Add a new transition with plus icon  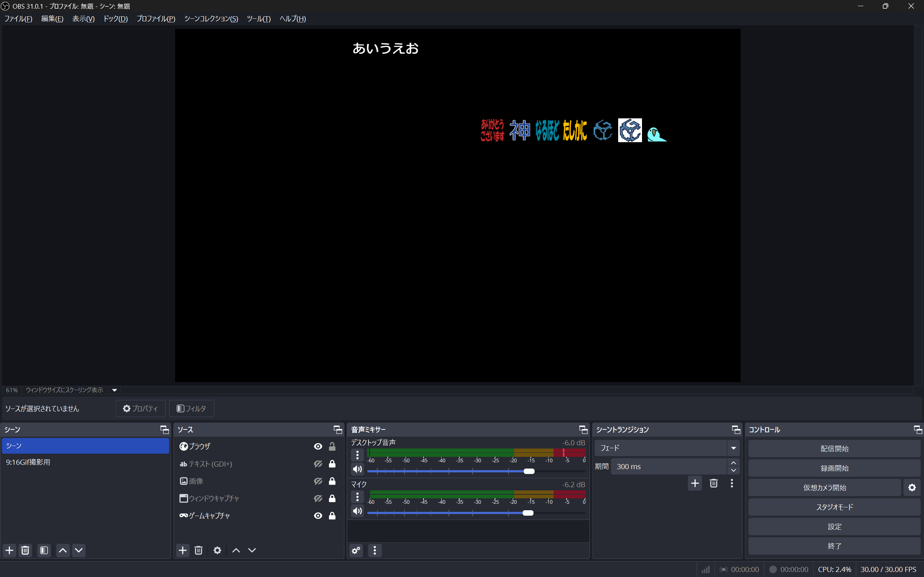[x=695, y=484]
